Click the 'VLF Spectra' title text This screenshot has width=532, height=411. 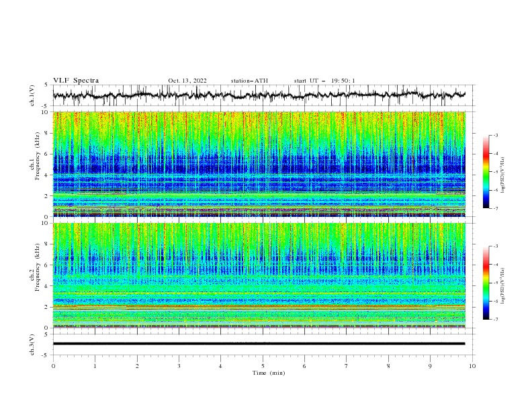pos(76,81)
